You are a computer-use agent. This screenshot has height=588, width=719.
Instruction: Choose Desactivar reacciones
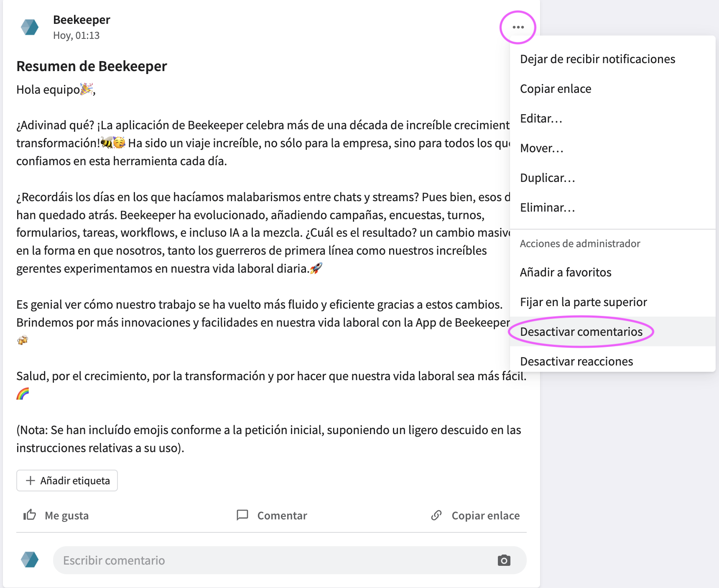(x=613, y=361)
